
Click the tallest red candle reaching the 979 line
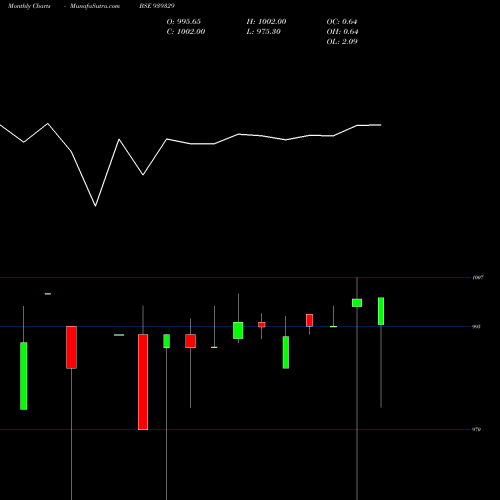point(143,382)
